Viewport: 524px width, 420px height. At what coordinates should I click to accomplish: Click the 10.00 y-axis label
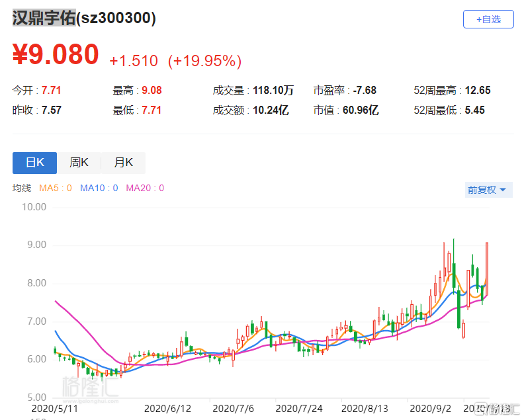(x=34, y=207)
